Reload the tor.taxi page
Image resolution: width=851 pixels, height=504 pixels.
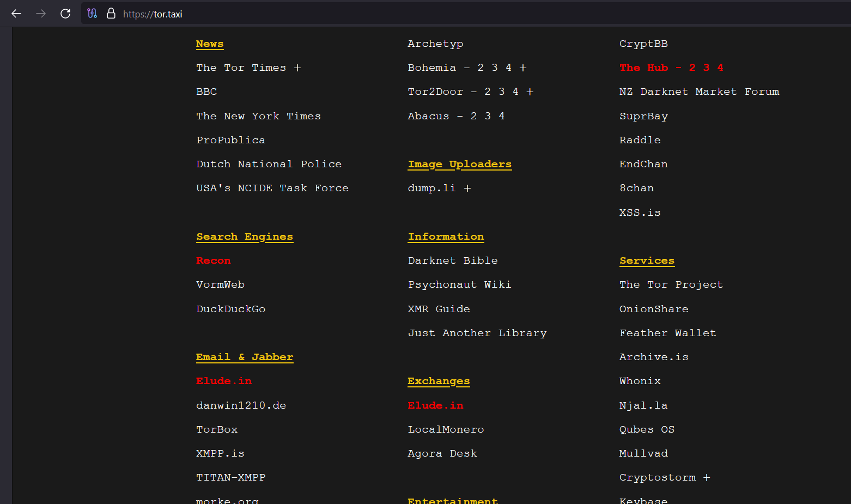pos(65,14)
